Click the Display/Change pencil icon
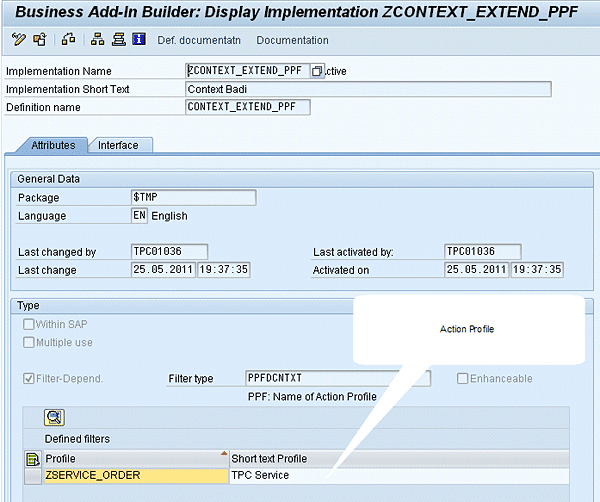This screenshot has height=502, width=600. click(x=19, y=40)
